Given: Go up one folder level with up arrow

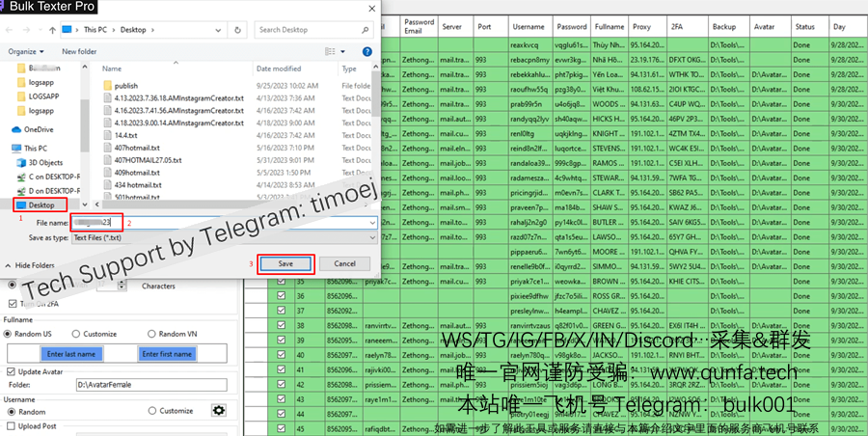Looking at the screenshot, I should coord(52,30).
